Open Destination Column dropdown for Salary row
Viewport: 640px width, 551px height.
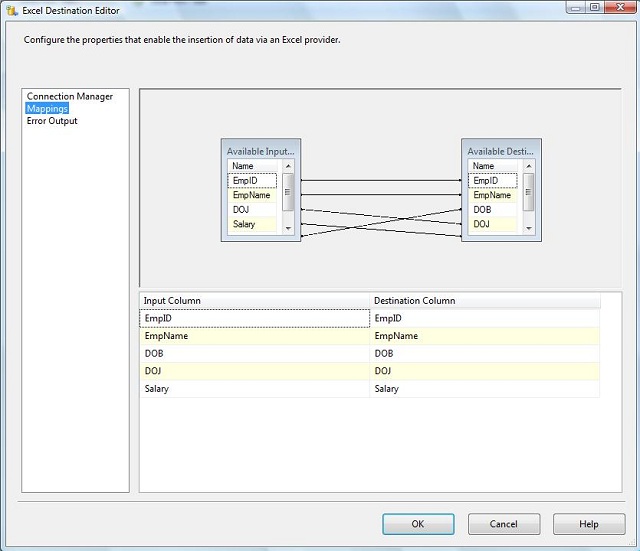click(x=484, y=389)
